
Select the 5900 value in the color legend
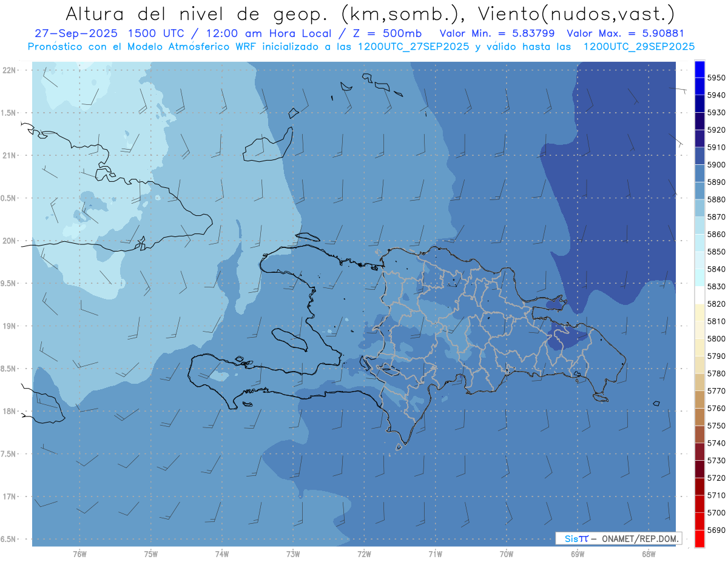(x=715, y=165)
